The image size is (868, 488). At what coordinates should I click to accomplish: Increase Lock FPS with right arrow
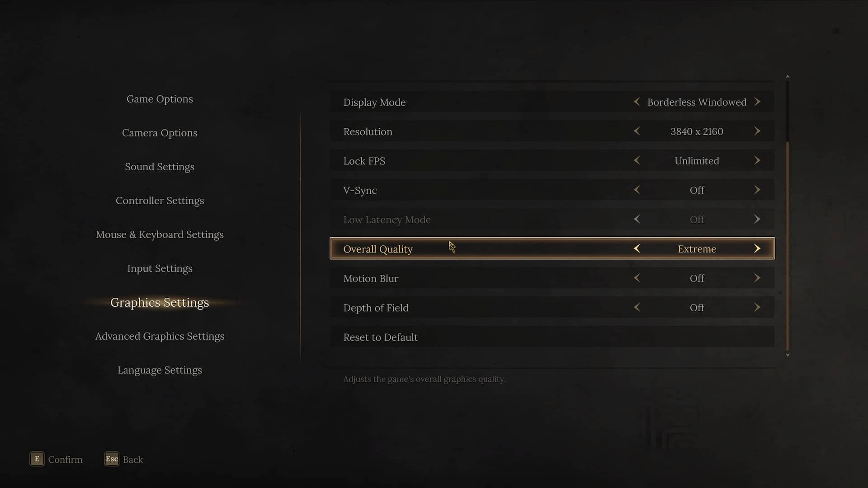tap(757, 160)
